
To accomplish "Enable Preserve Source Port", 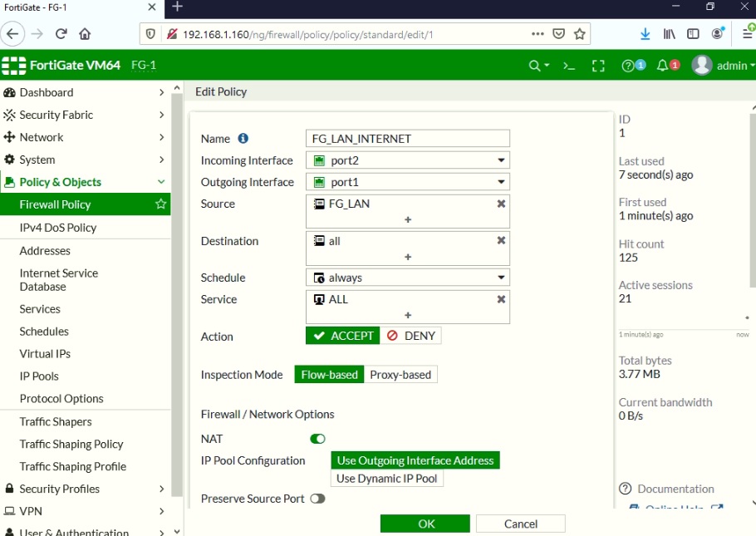I will coord(317,498).
